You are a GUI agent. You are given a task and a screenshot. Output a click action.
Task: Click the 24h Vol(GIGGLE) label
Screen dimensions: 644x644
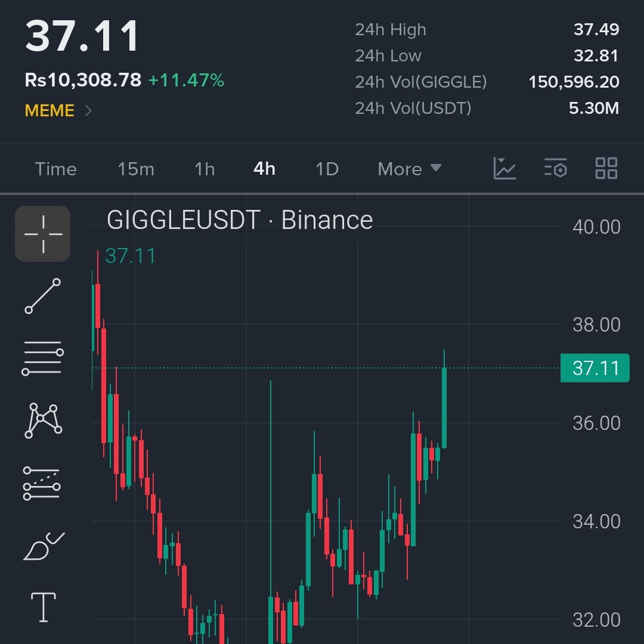tap(421, 82)
